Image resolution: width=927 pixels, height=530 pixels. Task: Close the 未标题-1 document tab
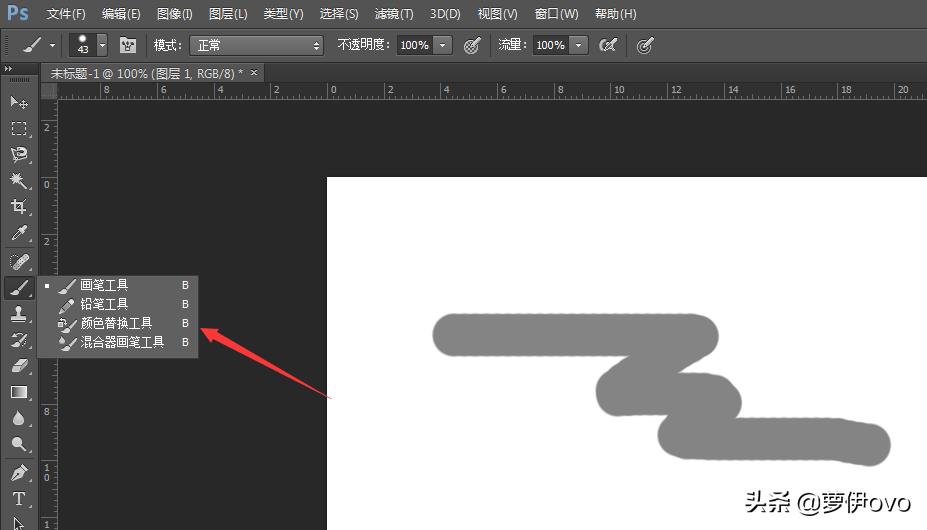click(254, 73)
